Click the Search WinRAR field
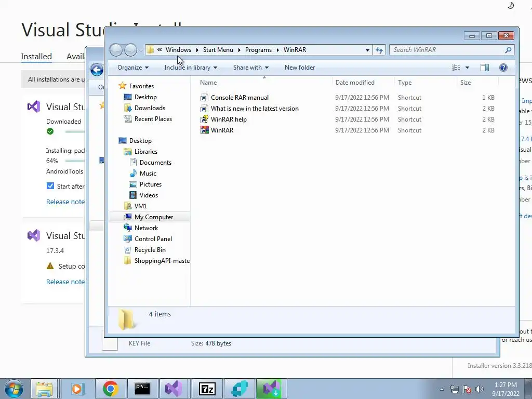This screenshot has height=399, width=532. (451, 50)
